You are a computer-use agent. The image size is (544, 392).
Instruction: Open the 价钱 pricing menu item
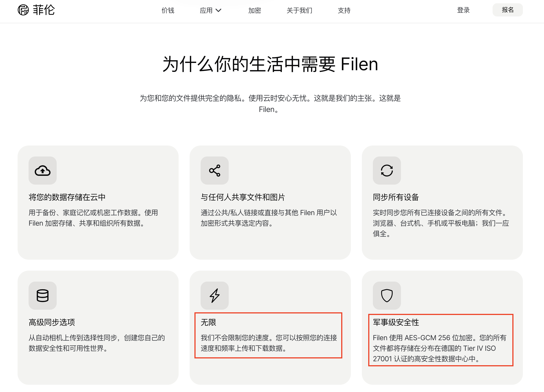168,10
